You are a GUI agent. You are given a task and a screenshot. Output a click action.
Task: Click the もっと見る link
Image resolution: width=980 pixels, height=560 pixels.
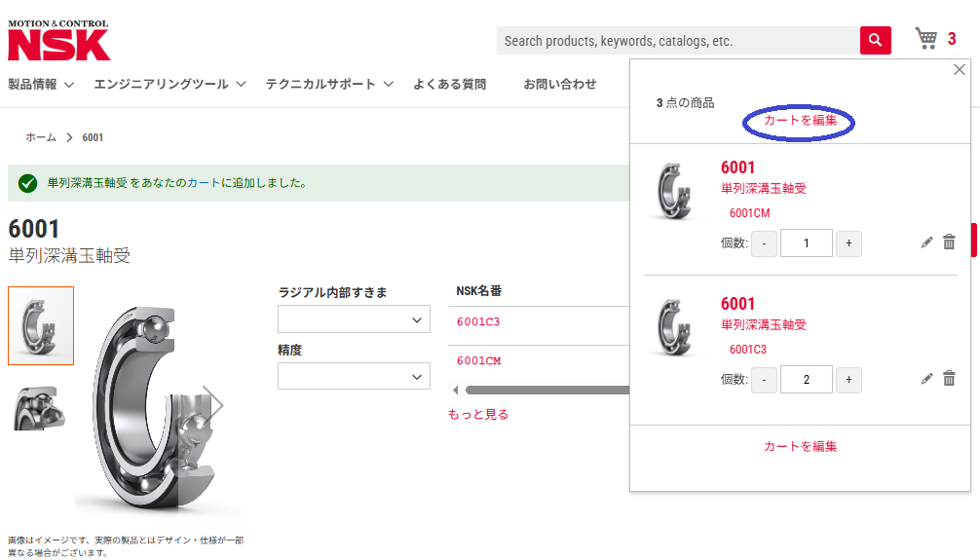click(477, 414)
